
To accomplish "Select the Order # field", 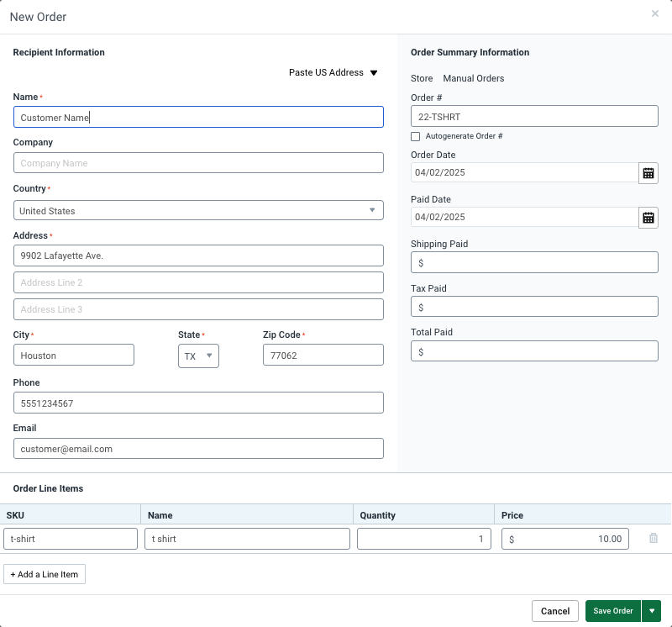I will coord(534,115).
